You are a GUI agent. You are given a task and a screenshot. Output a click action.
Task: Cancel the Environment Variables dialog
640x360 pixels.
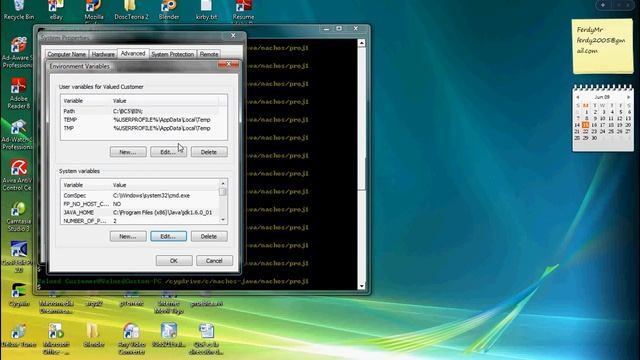pos(214,261)
